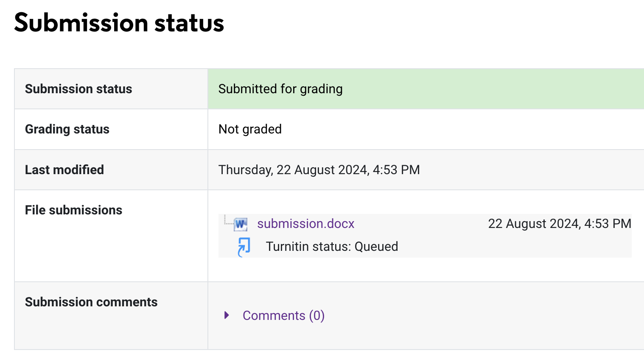Screen dimensions: 644x361
Task: Click the Last modified row label
Action: (x=64, y=170)
